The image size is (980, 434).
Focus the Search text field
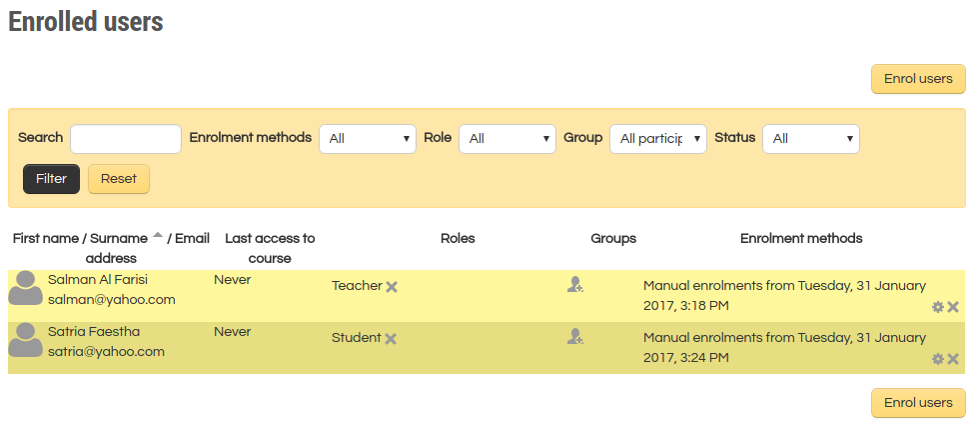pyautogui.click(x=126, y=139)
